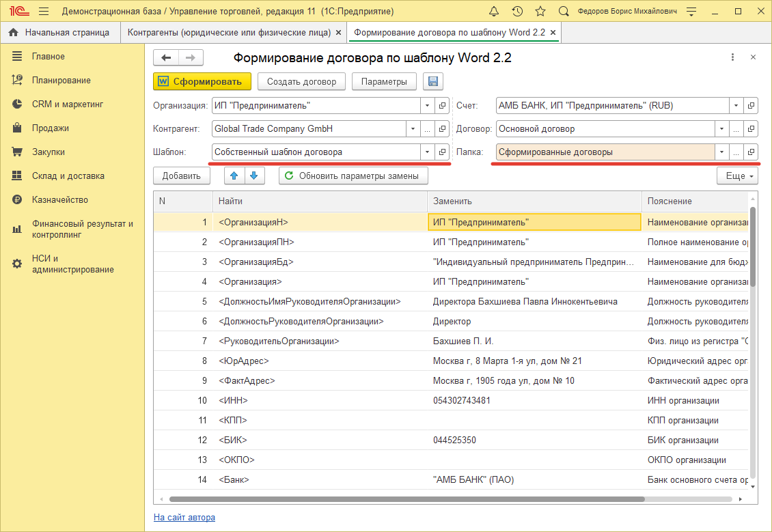Follow the На сайт автора link
Screen dimensions: 772x532
pyautogui.click(x=184, y=517)
